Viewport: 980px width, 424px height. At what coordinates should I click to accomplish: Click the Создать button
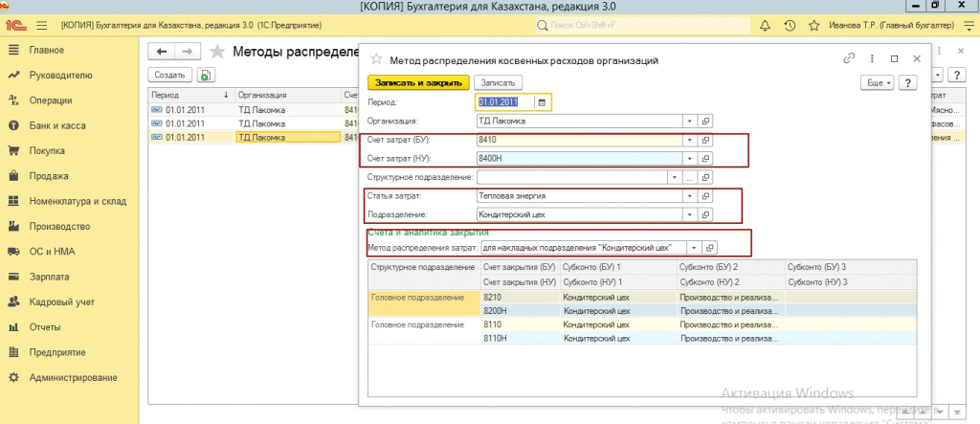tap(170, 75)
